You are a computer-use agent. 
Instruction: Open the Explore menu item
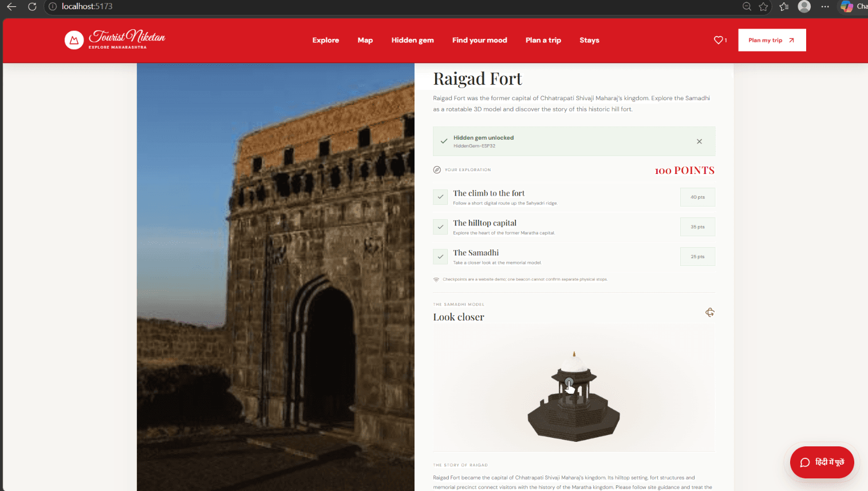tap(326, 40)
